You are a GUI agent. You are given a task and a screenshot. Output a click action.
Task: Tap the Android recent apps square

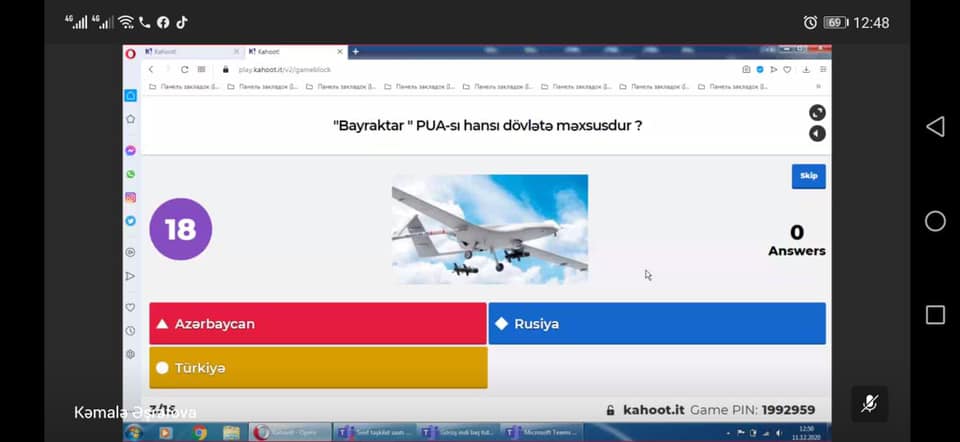point(935,315)
